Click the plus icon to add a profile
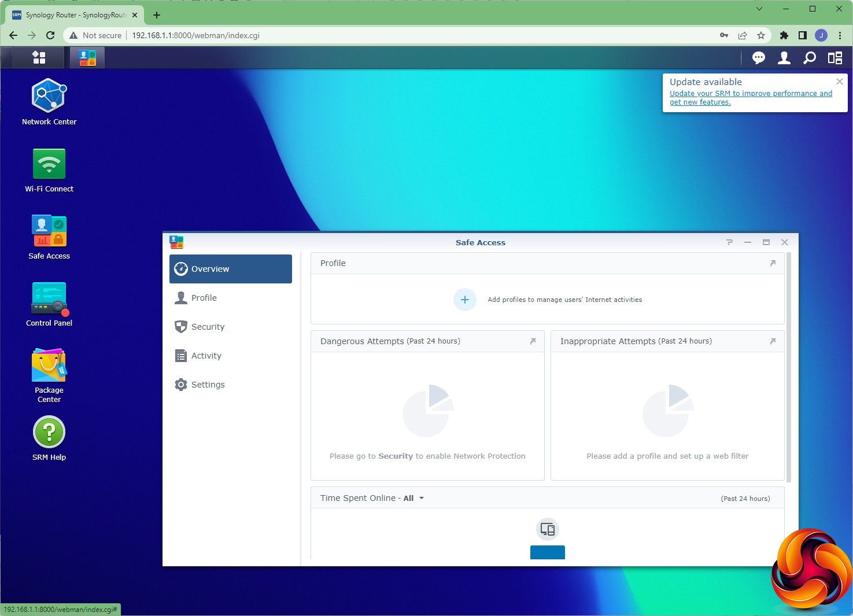 pyautogui.click(x=464, y=300)
